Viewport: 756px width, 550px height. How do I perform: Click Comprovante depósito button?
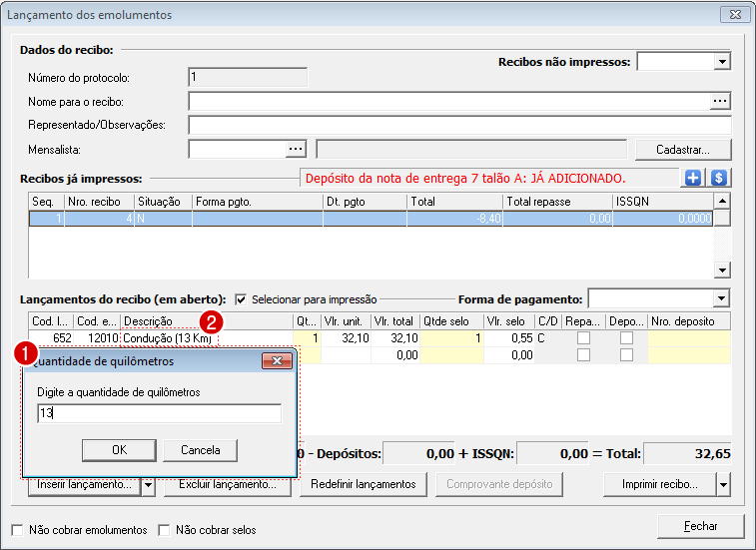[x=499, y=485]
